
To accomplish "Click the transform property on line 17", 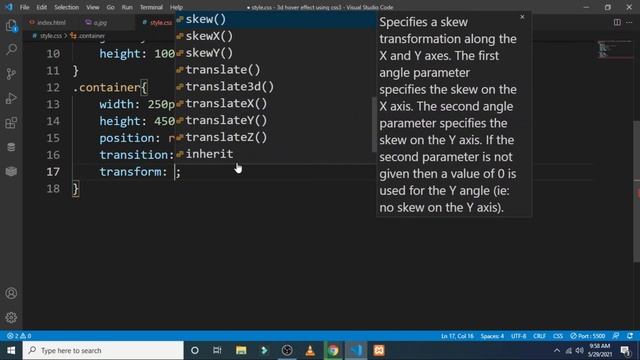I will pos(130,172).
